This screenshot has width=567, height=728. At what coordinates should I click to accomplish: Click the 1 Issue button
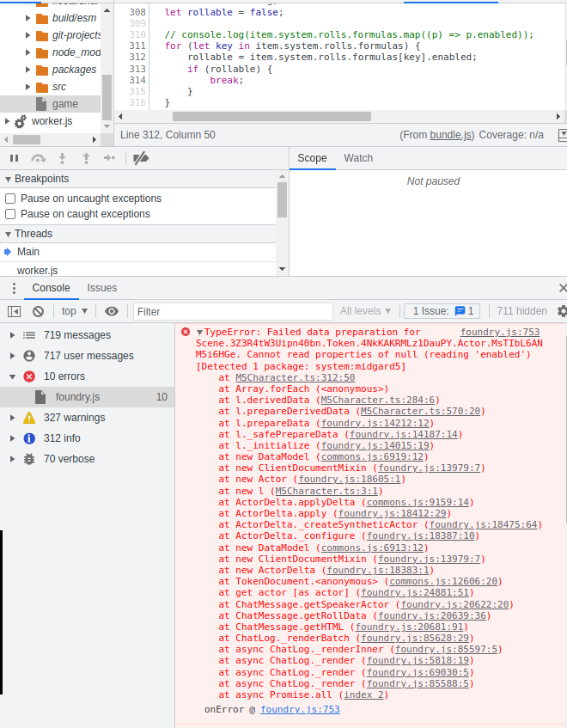coord(443,311)
